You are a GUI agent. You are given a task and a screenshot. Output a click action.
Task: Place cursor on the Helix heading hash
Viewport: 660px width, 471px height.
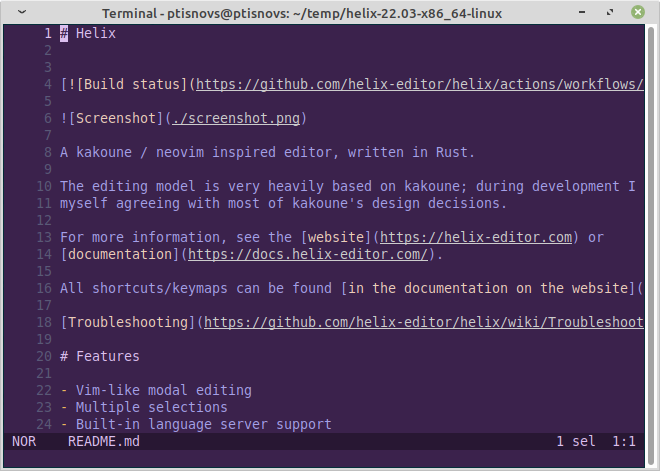tap(64, 33)
